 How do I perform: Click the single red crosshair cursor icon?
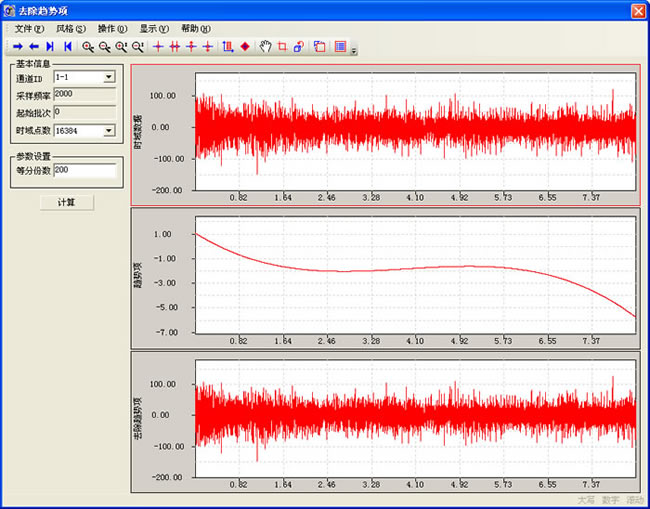pos(157,46)
